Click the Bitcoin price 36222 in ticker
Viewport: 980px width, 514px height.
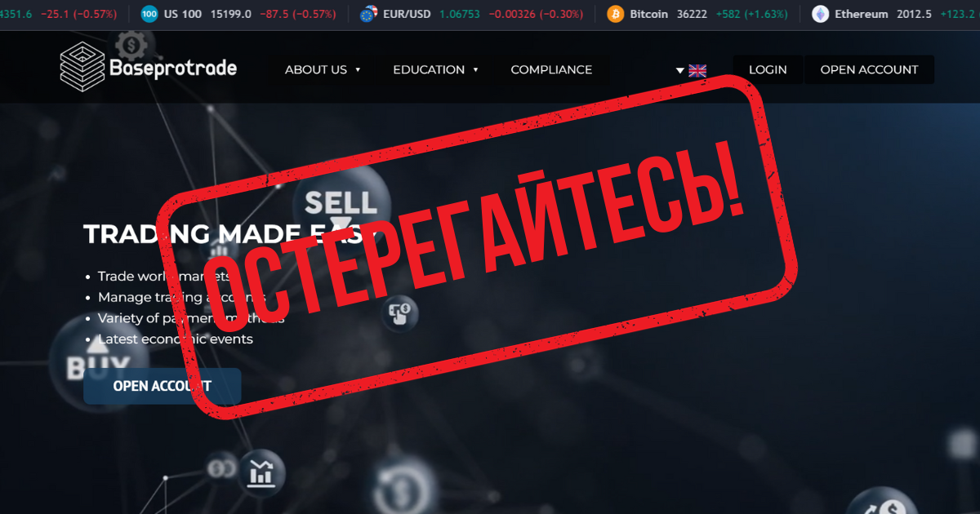tap(692, 14)
